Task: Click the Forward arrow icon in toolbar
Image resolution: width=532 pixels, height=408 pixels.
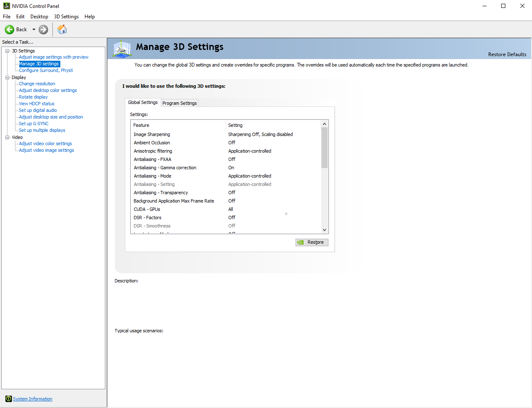Action: coord(43,30)
